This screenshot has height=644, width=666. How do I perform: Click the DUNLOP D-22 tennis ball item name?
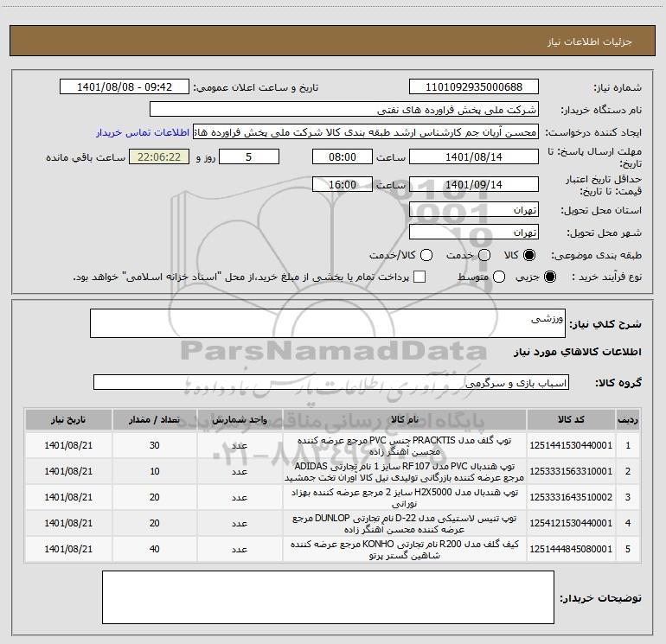405,524
